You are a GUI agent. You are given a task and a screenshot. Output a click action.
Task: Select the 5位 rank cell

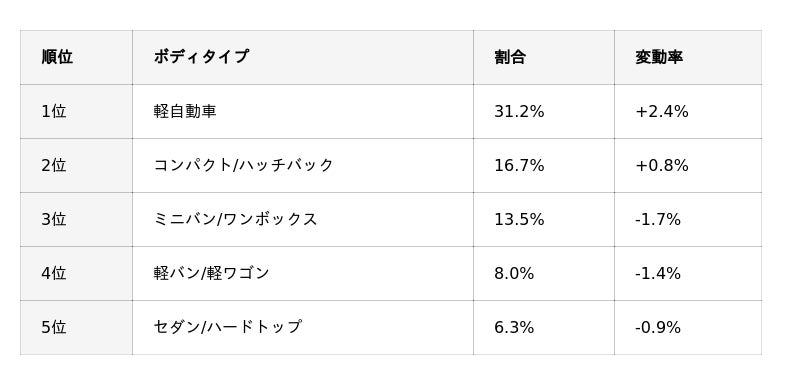pyautogui.click(x=76, y=327)
